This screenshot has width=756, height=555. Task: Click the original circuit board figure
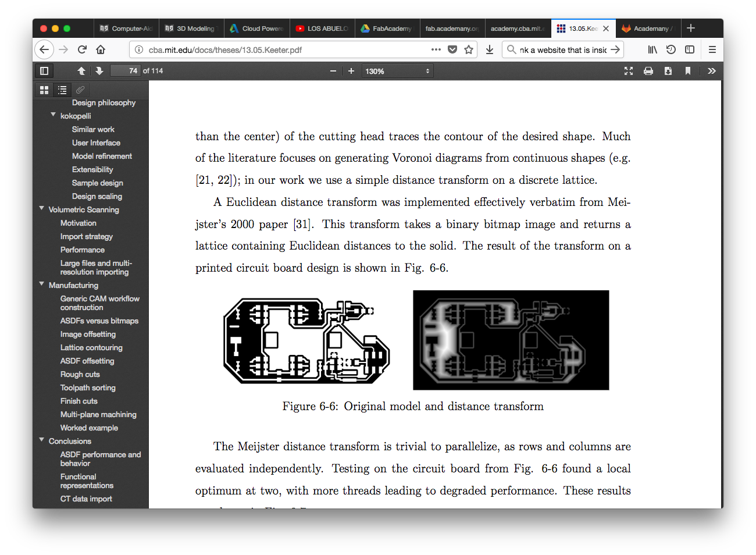point(306,340)
